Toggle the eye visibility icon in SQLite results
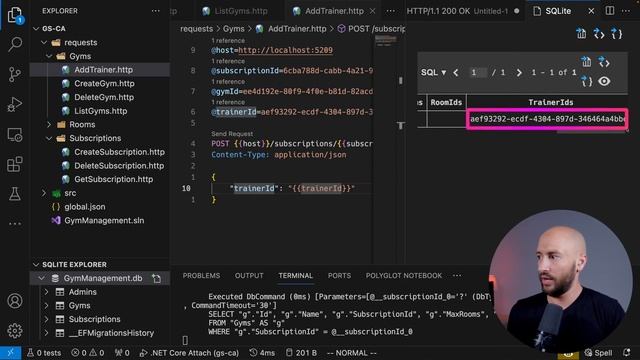640x360 pixels. 604,81
